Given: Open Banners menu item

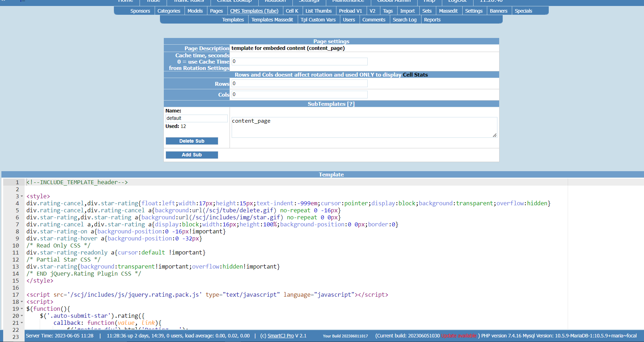Looking at the screenshot, I should coord(498,11).
